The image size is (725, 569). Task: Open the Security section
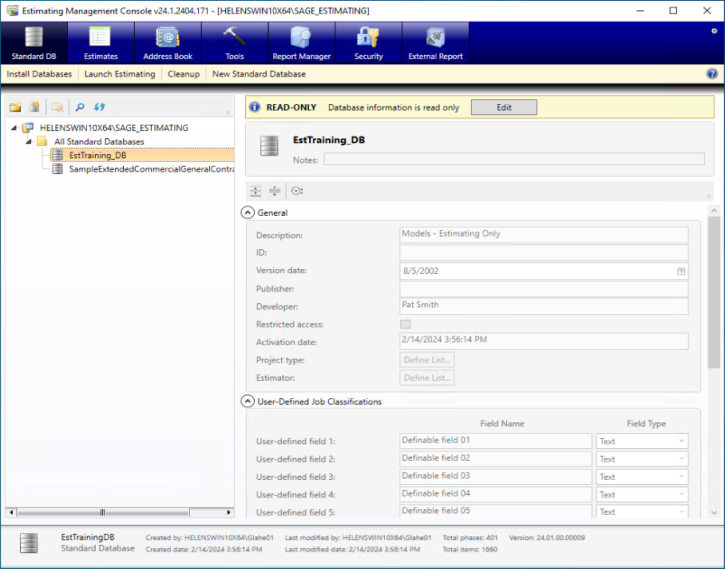[369, 43]
